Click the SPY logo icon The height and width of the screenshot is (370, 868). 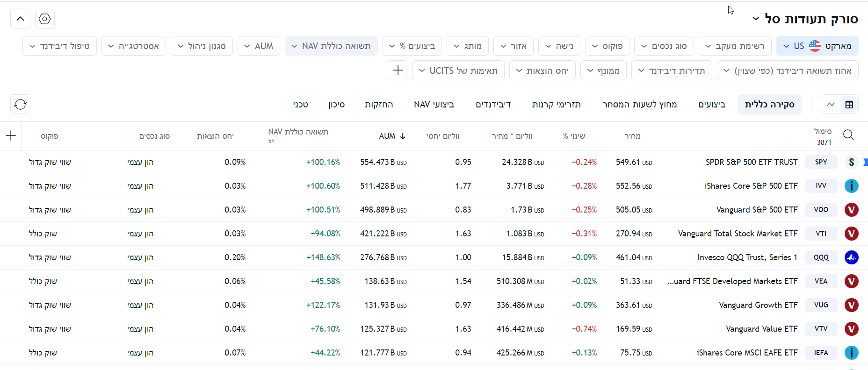pos(851,162)
